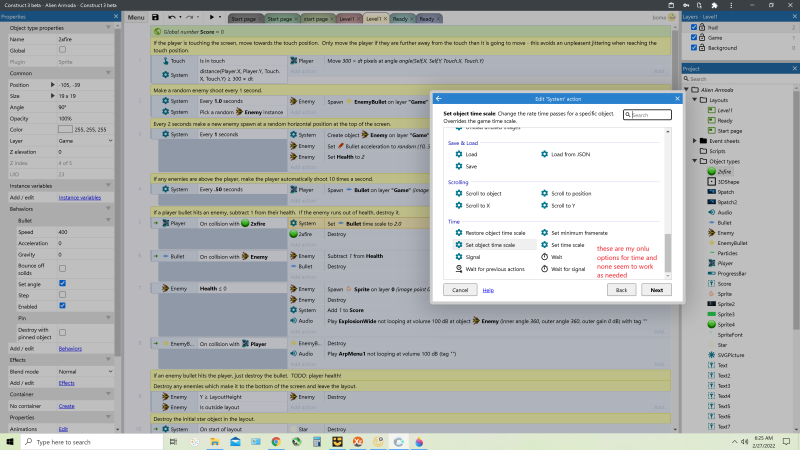The image size is (800, 450).
Task: Click the Project panel search field
Action: pyautogui.click(x=739, y=79)
